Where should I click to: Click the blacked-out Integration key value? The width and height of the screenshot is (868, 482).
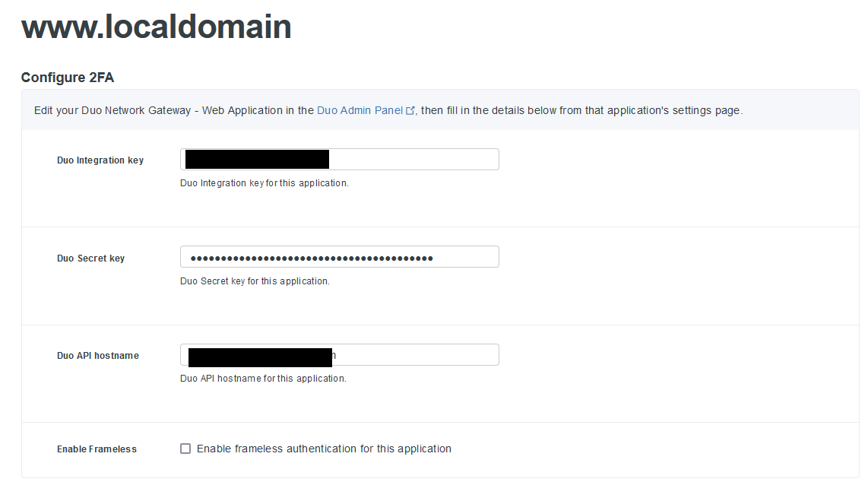click(256, 157)
